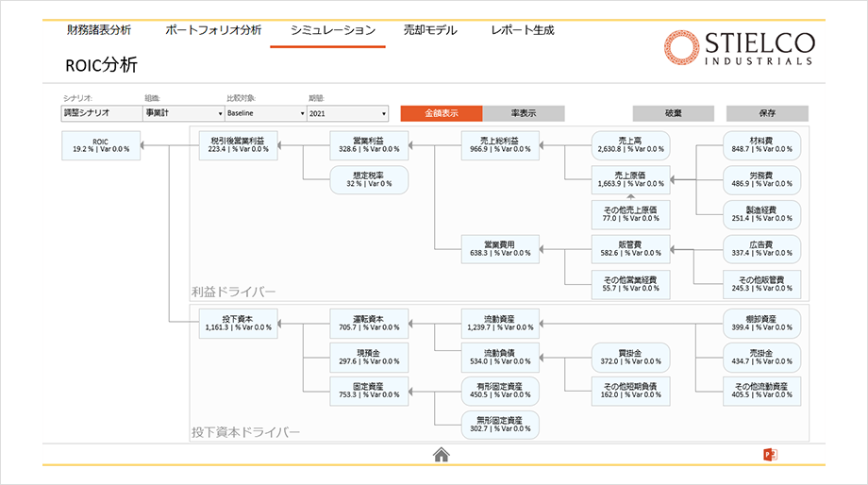Select the 想定税率 input node
Viewport: 868px width, 485px height.
(x=369, y=179)
